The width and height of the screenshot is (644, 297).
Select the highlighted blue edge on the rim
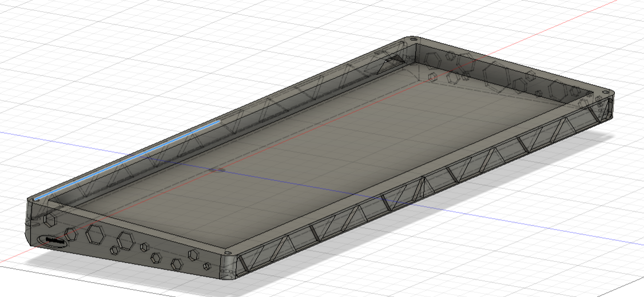click(x=128, y=160)
